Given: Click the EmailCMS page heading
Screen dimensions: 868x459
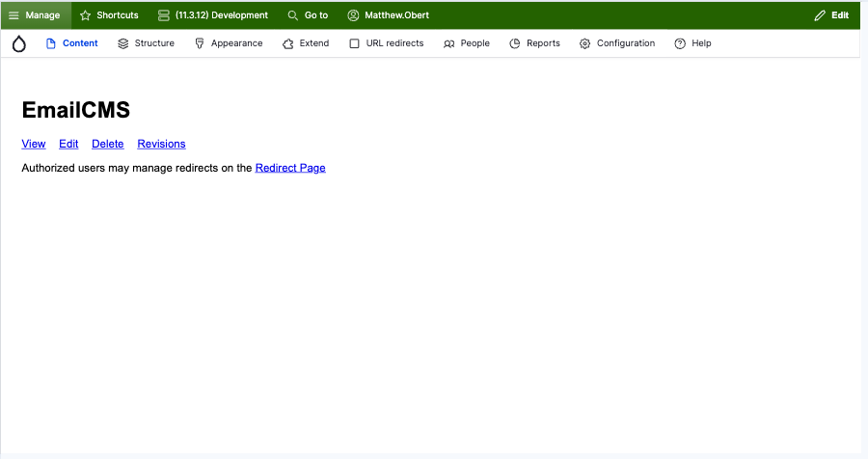Looking at the screenshot, I should [x=76, y=110].
